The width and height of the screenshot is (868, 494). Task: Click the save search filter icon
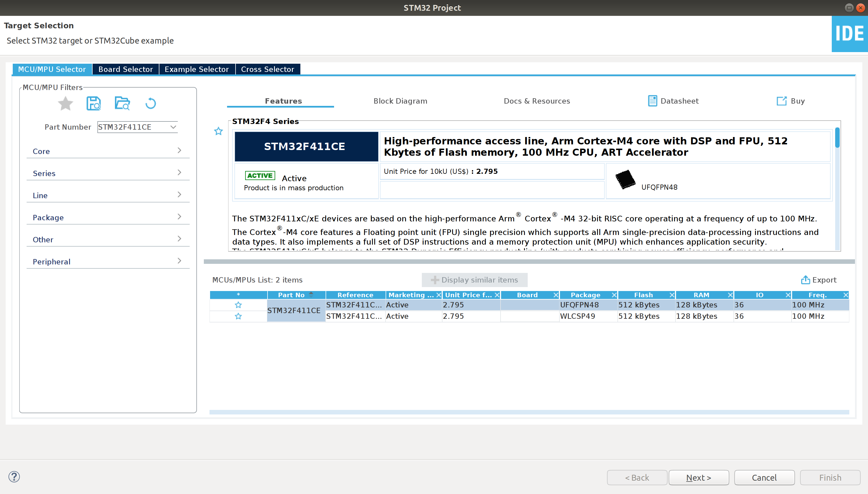tap(94, 103)
